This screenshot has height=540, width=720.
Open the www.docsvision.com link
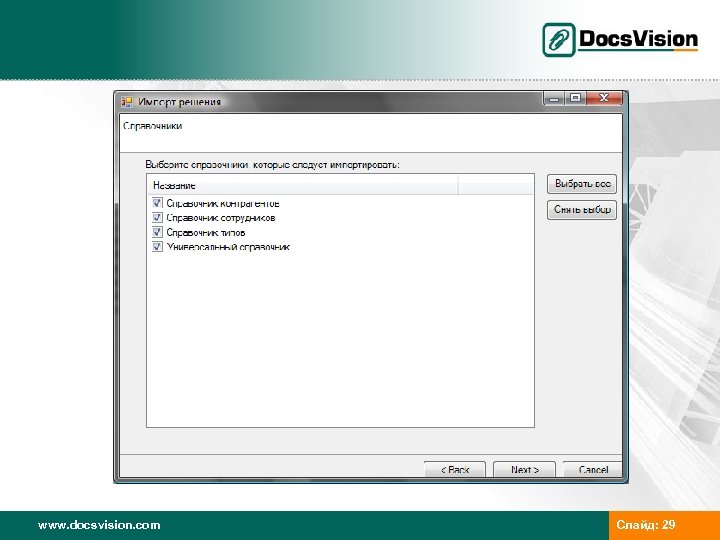(99, 525)
